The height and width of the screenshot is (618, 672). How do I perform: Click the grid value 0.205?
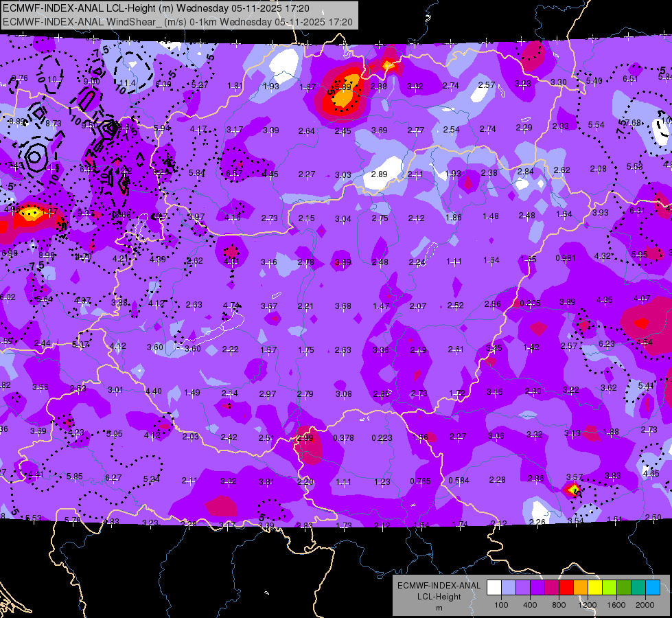point(530,304)
